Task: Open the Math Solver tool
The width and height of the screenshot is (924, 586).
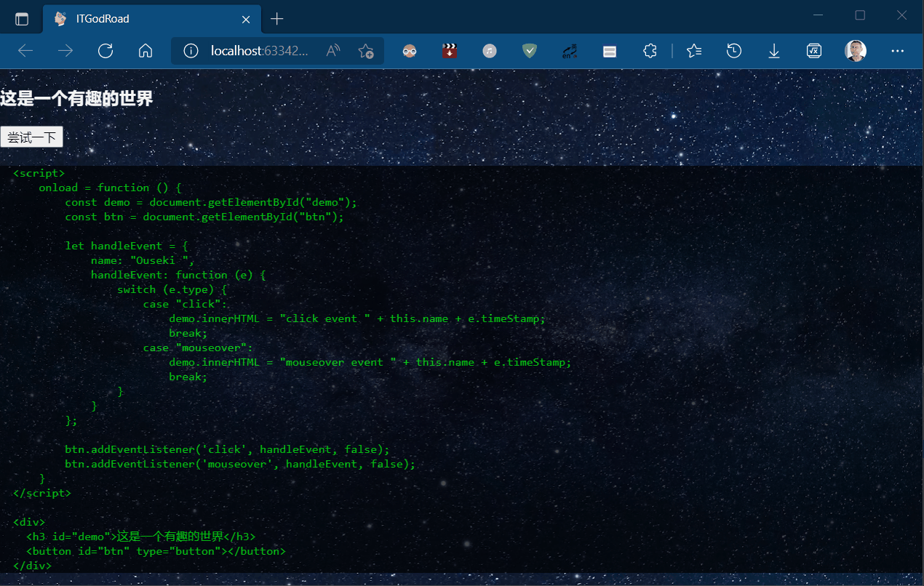Action: pos(814,51)
